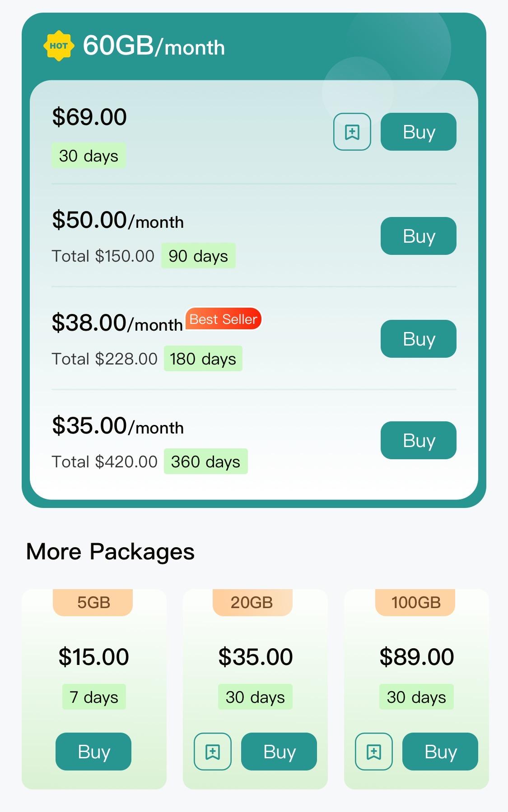Screen dimensions: 508x812
Task: Buy the 20GB $35.00 package
Action: pos(279,752)
